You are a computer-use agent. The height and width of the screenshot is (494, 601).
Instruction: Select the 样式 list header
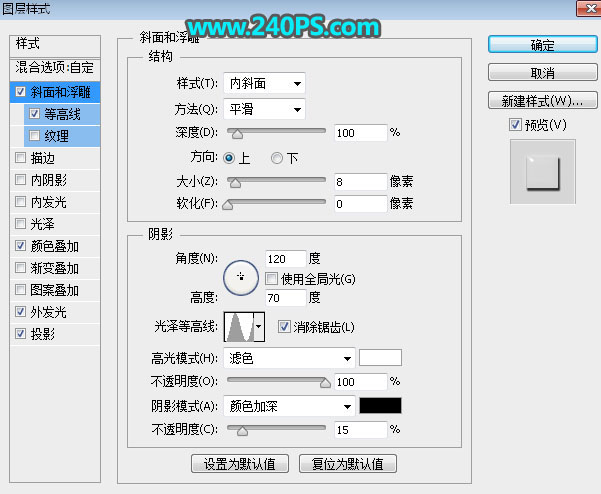(x=55, y=45)
